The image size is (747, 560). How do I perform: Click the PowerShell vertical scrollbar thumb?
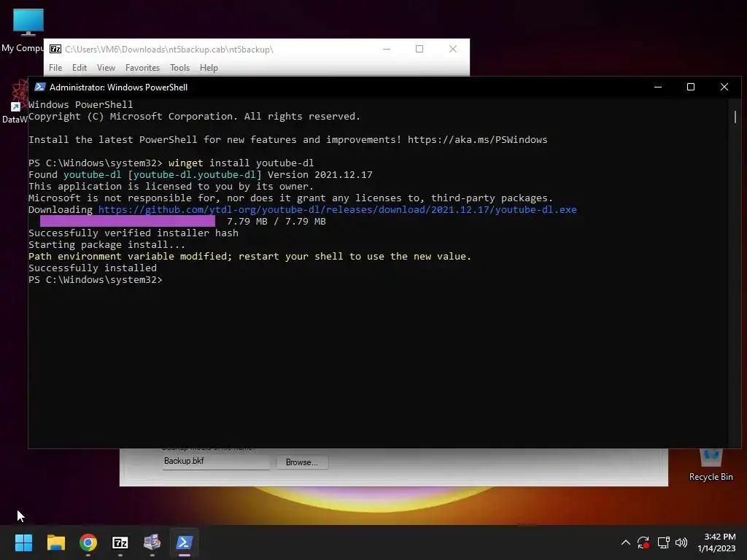(x=735, y=117)
